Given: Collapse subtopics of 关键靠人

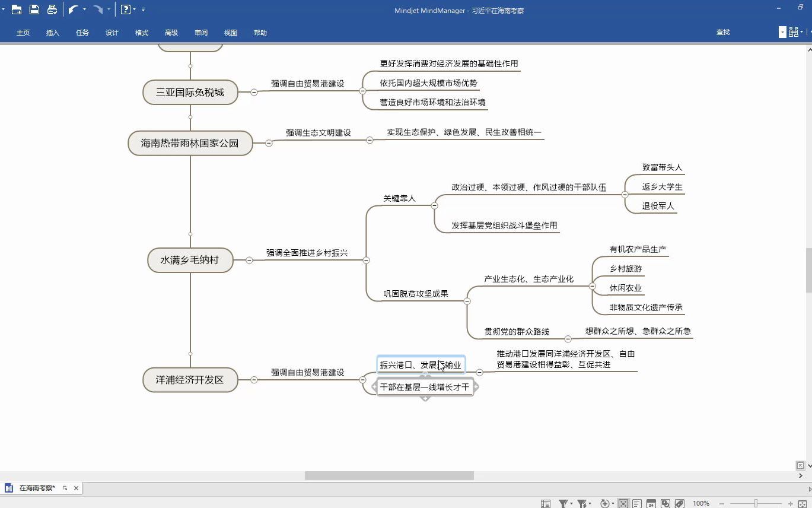Looking at the screenshot, I should (434, 206).
